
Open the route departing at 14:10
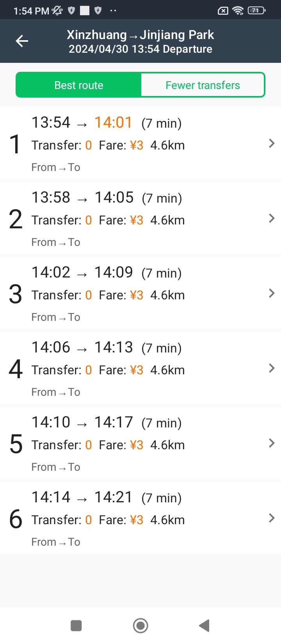[x=140, y=443]
